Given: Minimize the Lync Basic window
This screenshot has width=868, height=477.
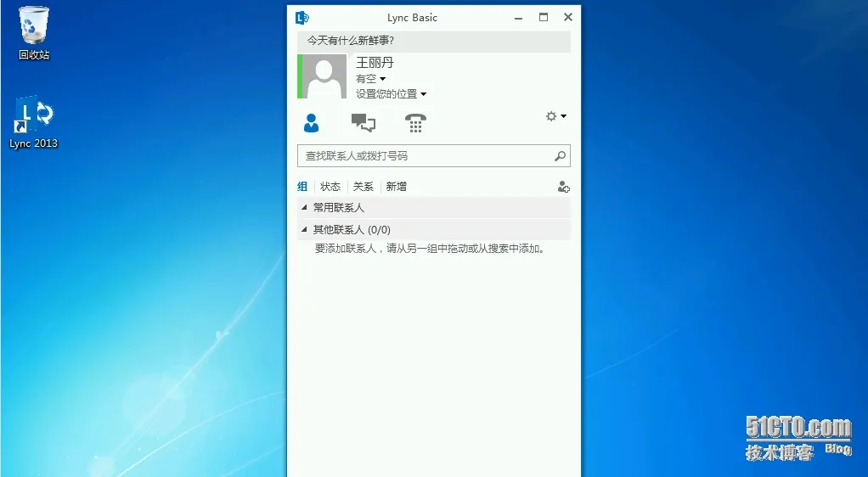Looking at the screenshot, I should click(518, 18).
